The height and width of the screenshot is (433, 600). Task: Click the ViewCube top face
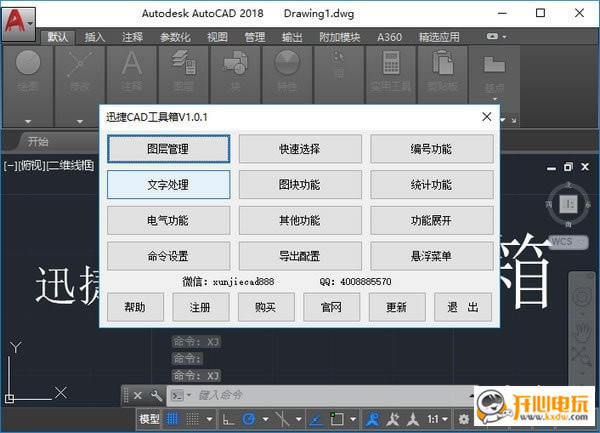point(569,203)
